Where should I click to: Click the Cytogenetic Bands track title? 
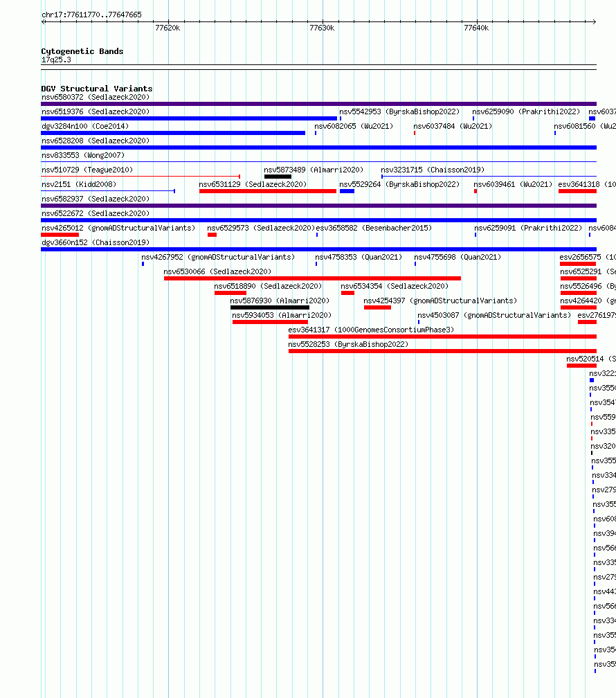click(82, 51)
